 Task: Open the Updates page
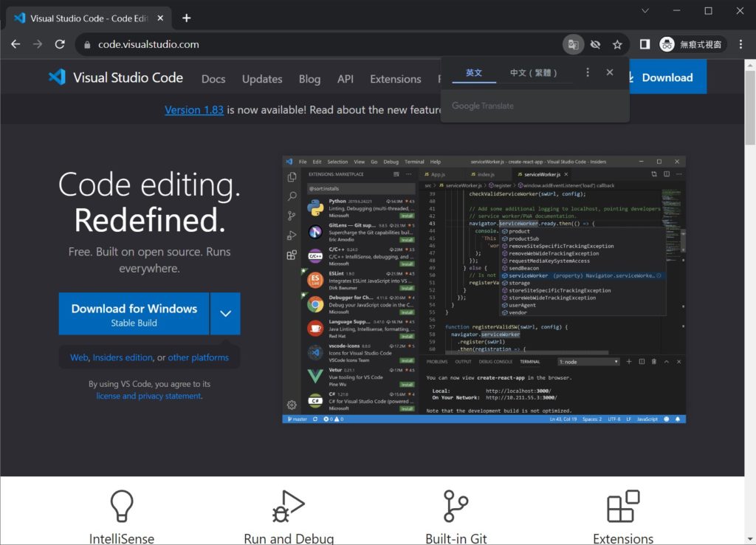tap(262, 78)
